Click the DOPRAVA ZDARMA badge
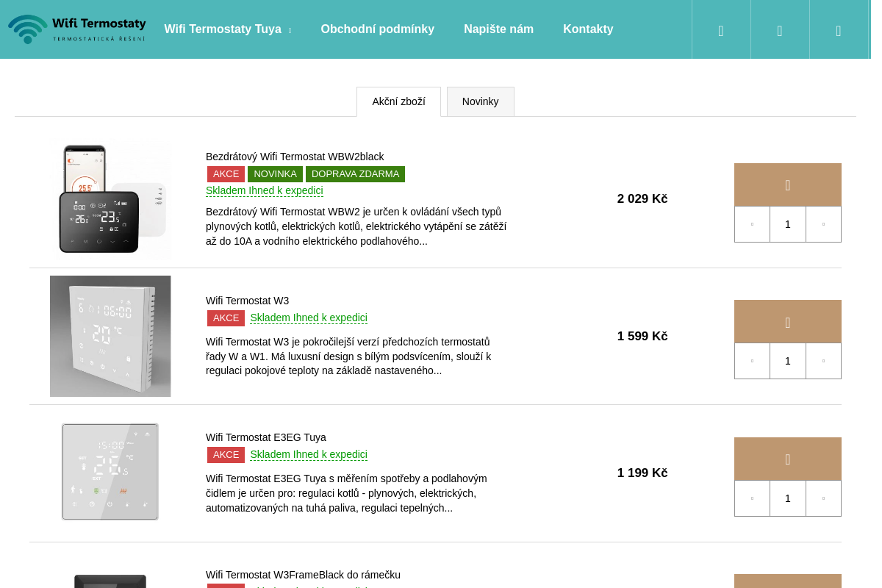 (355, 174)
